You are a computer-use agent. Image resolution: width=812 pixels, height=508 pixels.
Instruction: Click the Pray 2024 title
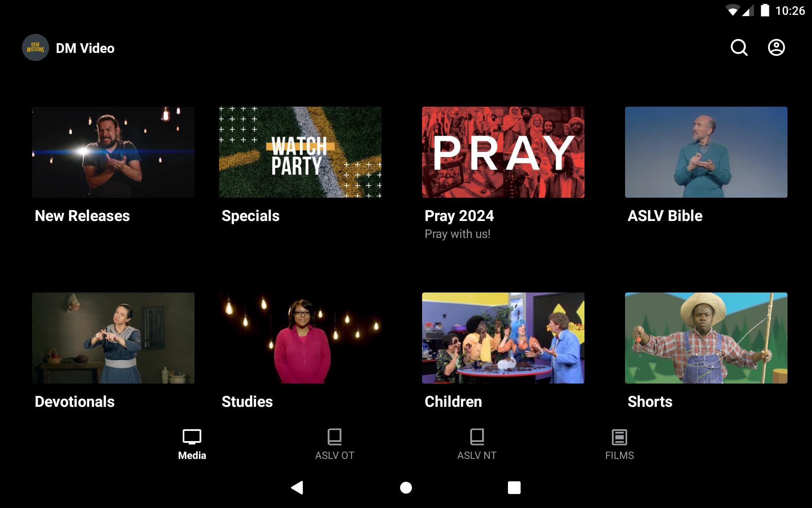[459, 216]
